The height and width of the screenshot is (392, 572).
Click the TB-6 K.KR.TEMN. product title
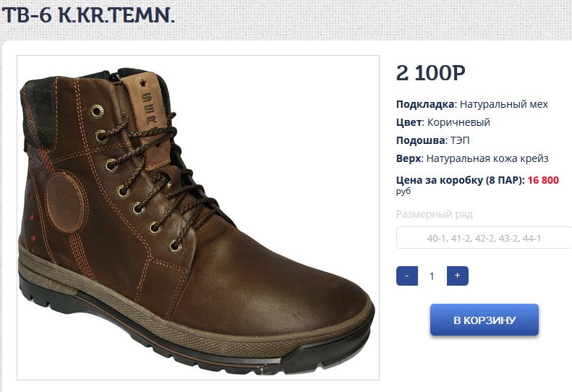pos(89,16)
